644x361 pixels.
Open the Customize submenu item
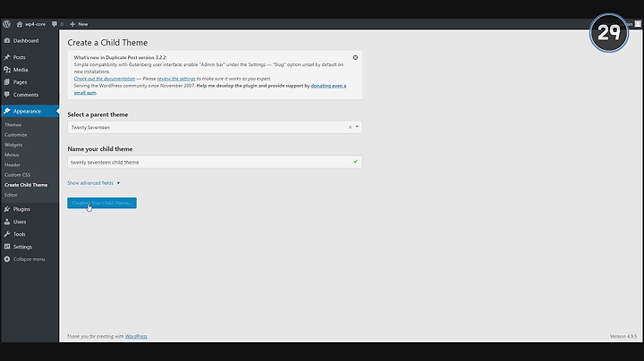point(15,135)
